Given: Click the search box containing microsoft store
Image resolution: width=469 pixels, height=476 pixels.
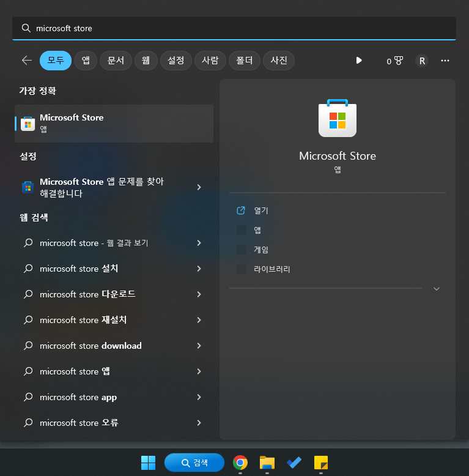Looking at the screenshot, I should tap(234, 28).
